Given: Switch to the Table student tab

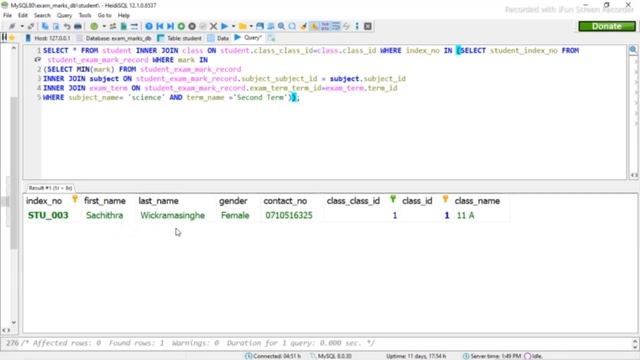Looking at the screenshot, I should [180, 38].
